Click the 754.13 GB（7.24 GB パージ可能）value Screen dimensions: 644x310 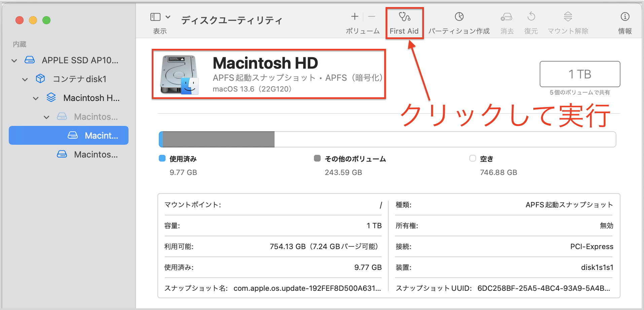(x=324, y=246)
